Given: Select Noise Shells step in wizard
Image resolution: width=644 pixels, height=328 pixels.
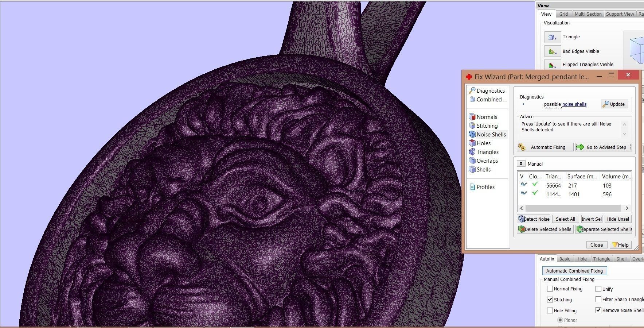Looking at the screenshot, I should (488, 134).
